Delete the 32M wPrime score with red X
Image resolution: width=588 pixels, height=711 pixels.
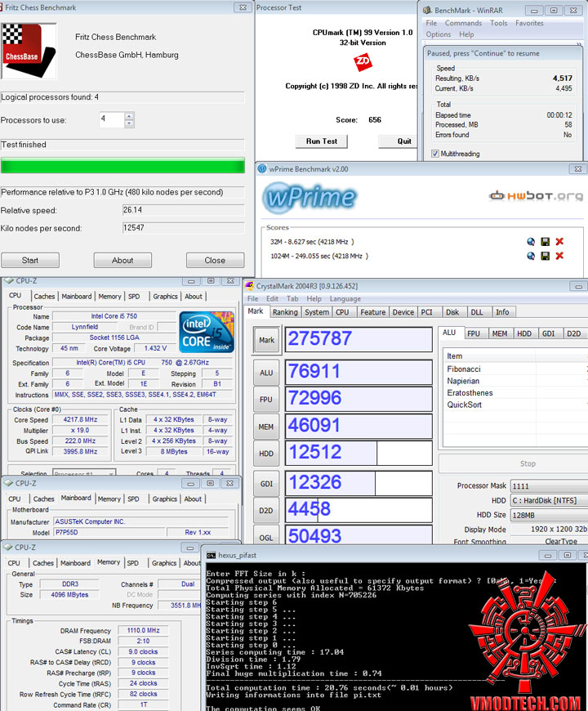[559, 242]
